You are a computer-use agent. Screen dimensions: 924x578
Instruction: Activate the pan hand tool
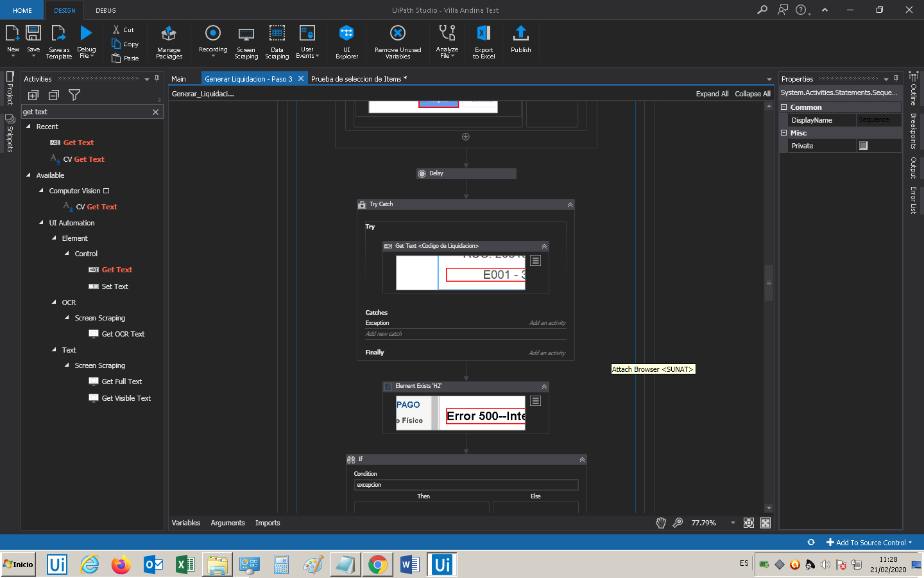click(x=661, y=523)
